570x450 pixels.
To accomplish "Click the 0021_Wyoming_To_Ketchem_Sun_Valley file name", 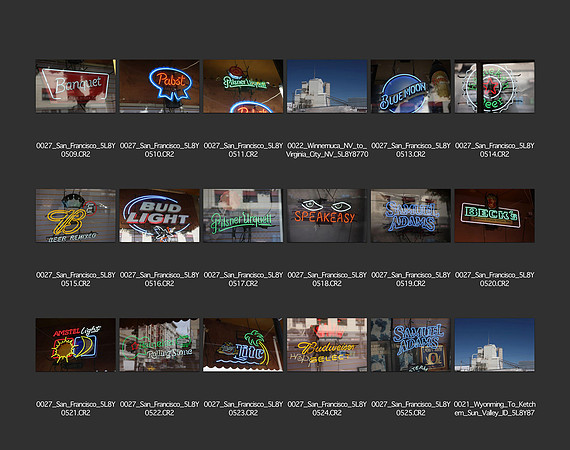I will point(495,409).
